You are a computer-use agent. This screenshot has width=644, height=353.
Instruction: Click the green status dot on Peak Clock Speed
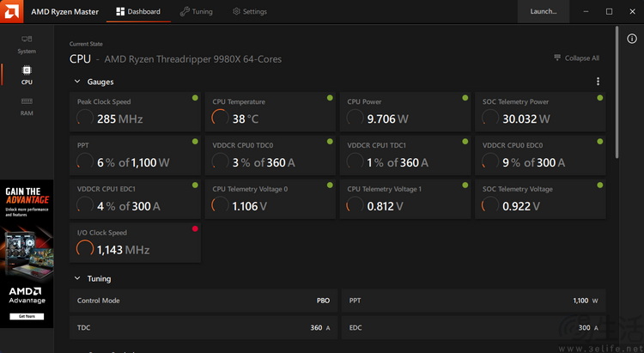(x=195, y=98)
